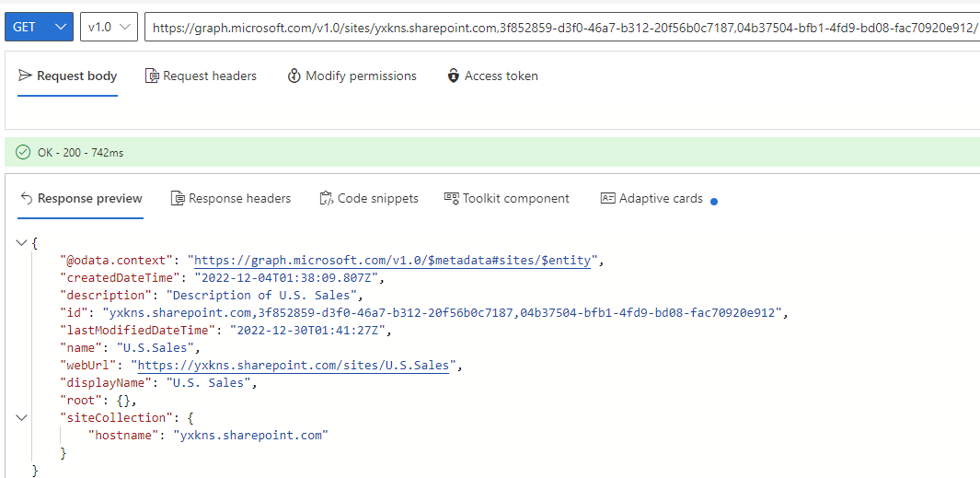Click the hostname value "yxkns.sharepoint.com"
Image resolution: width=980 pixels, height=478 pixels.
(251, 435)
